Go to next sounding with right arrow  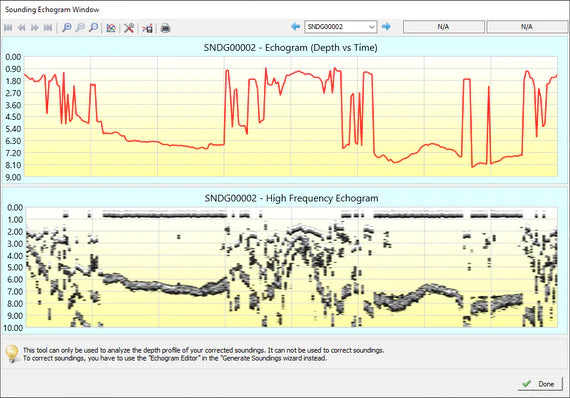[386, 27]
